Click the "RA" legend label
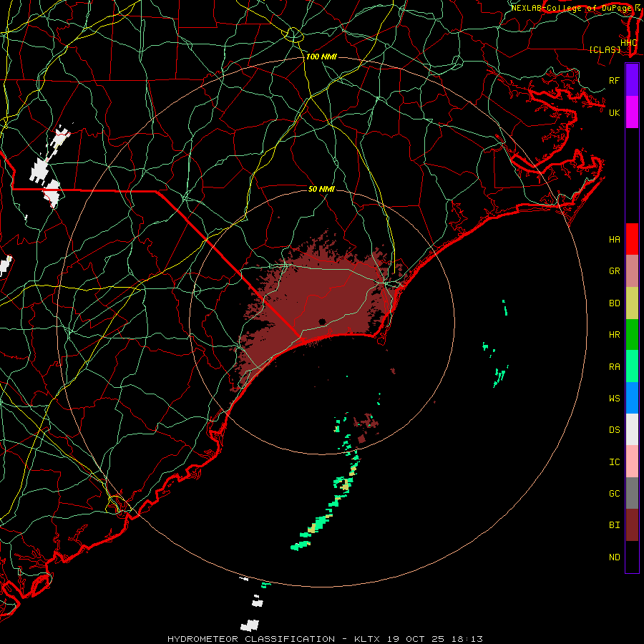This screenshot has height=644, width=644. click(614, 367)
